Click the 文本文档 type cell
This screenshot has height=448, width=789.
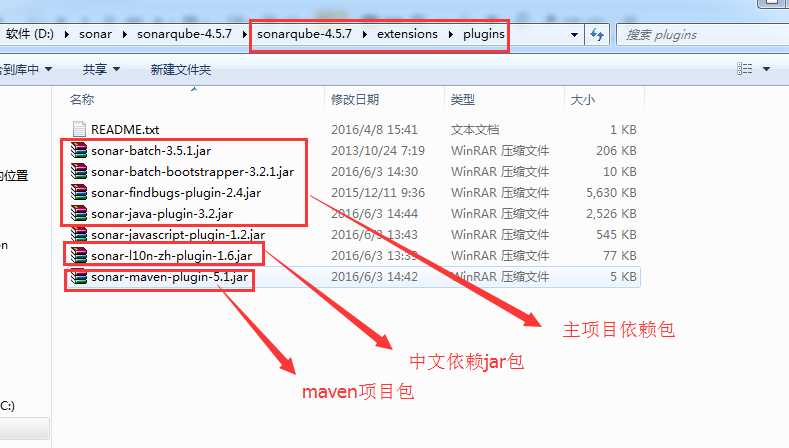(475, 130)
